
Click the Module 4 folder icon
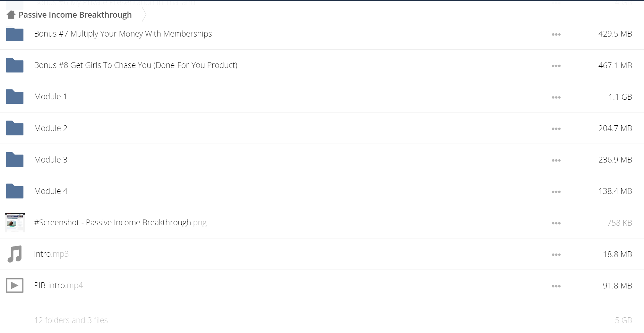(x=15, y=191)
